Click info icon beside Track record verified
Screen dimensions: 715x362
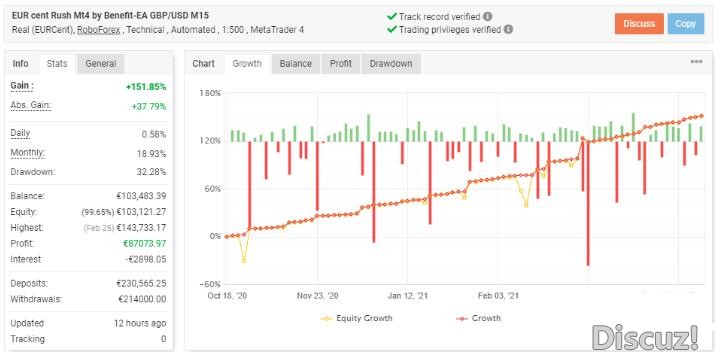coord(487,17)
